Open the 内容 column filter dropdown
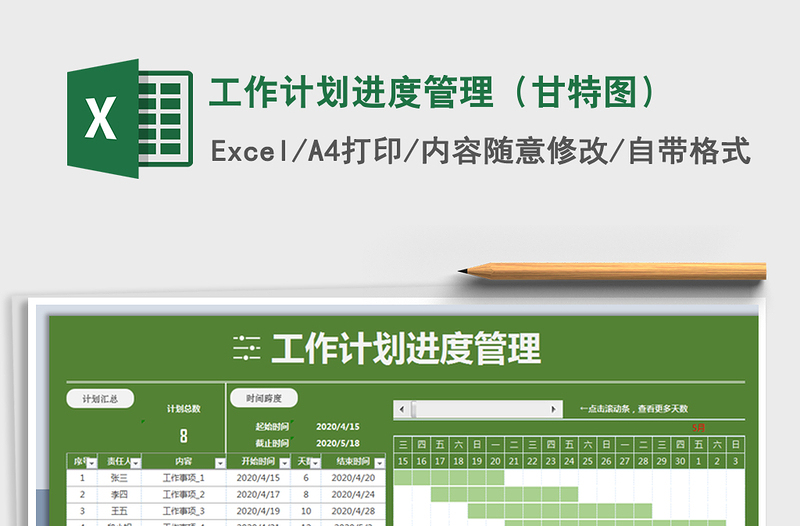 (x=220, y=463)
